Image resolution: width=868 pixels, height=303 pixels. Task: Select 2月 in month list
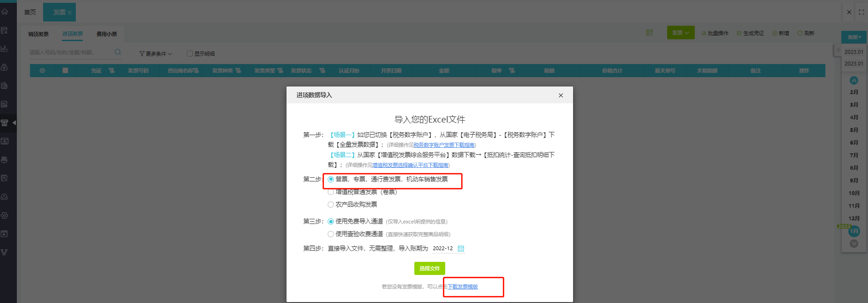854,92
